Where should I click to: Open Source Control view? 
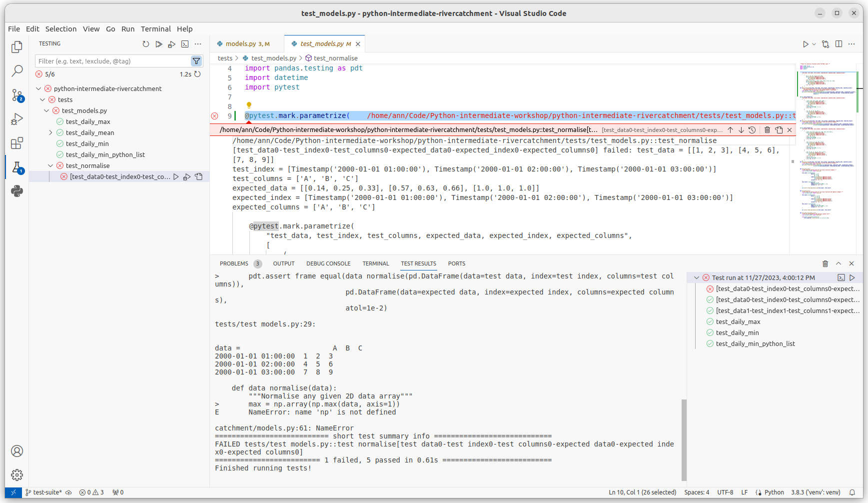(x=17, y=95)
